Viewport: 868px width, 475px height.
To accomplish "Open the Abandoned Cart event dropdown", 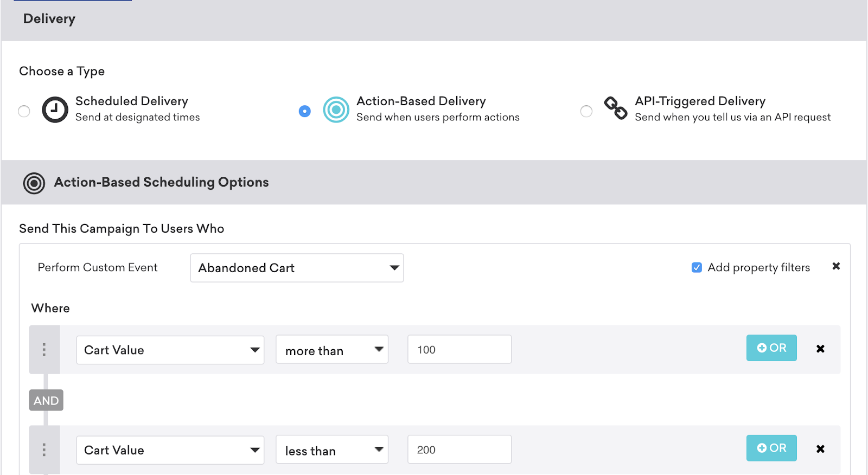I will point(297,268).
